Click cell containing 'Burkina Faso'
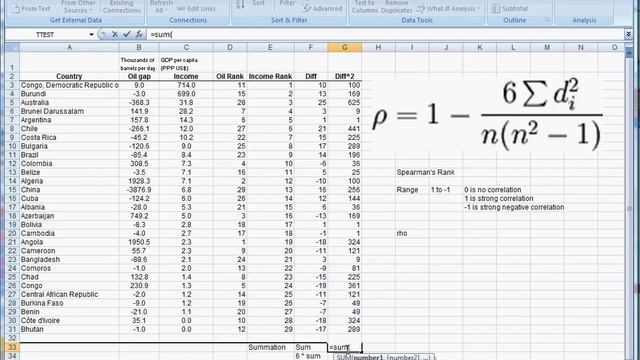This screenshot has height=360, width=640. 69,303
